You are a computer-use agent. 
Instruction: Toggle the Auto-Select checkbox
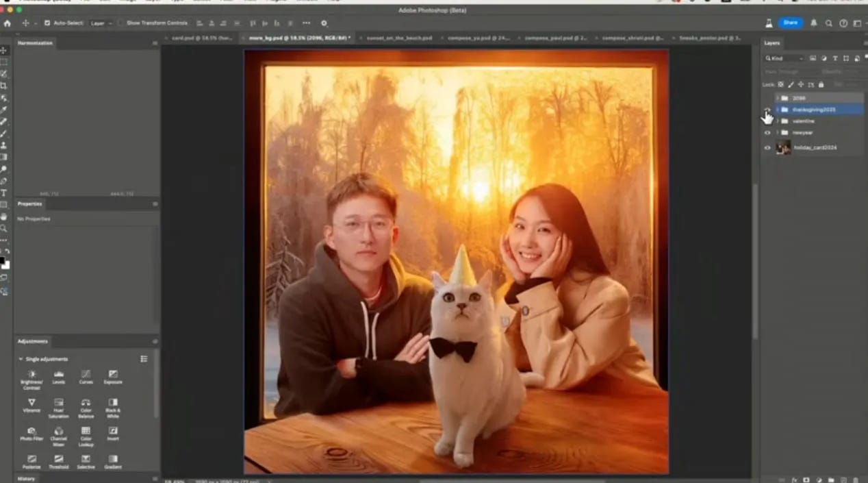tap(47, 23)
